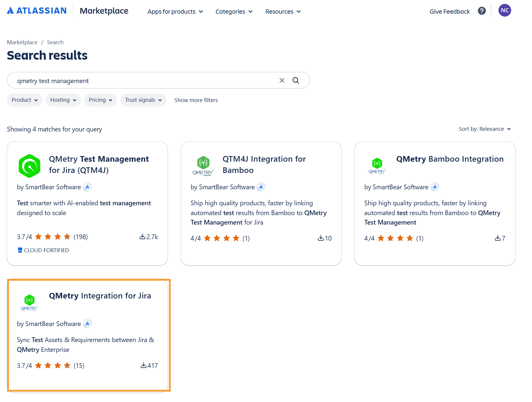Click the star rating with 198 reviews
This screenshot has height=402, width=532.
[53, 237]
